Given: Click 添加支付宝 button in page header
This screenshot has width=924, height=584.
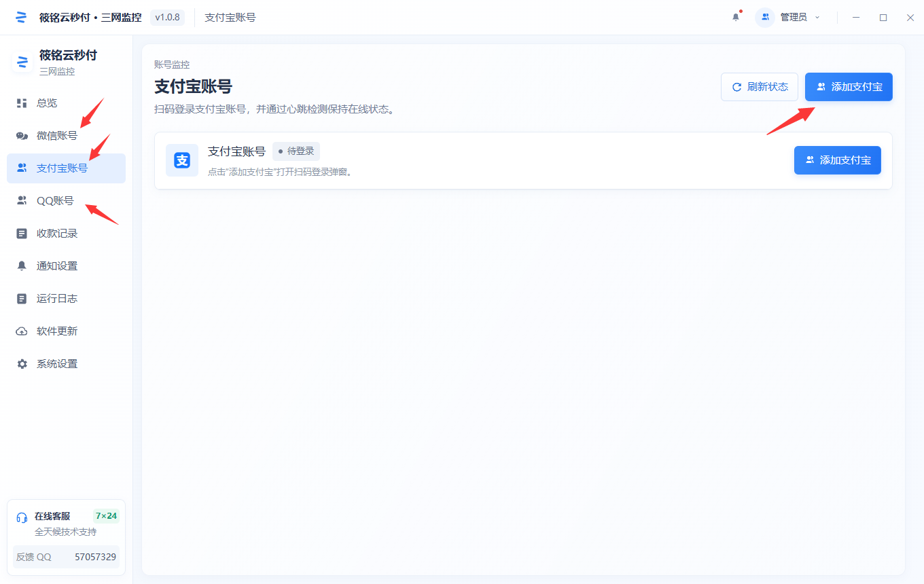Looking at the screenshot, I should (849, 87).
